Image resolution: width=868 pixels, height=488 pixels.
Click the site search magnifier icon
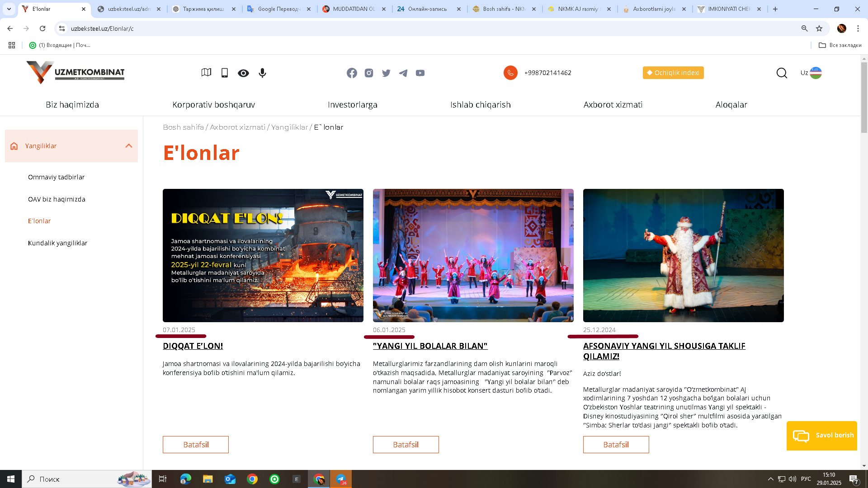(782, 73)
